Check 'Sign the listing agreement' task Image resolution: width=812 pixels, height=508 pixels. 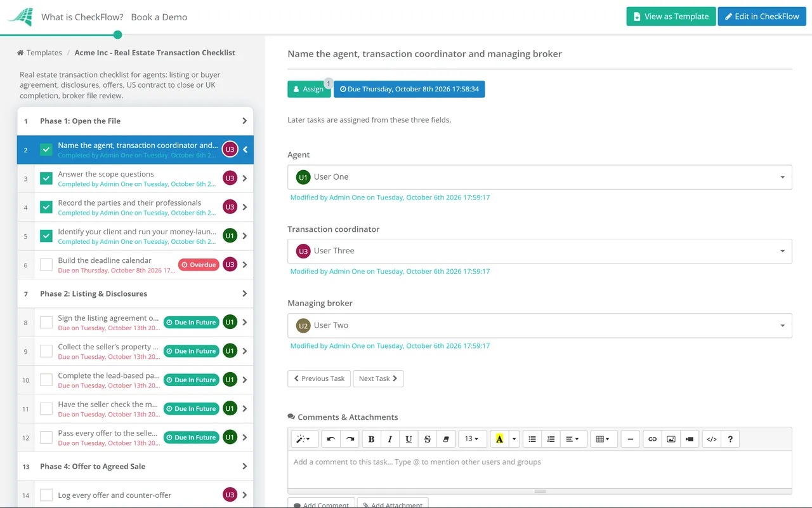(x=46, y=323)
